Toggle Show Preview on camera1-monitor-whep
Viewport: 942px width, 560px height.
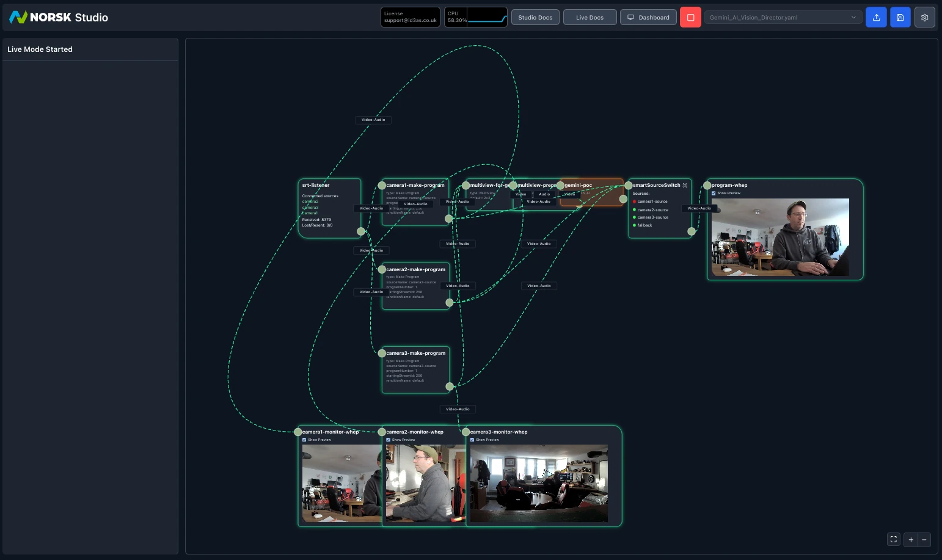[304, 440]
